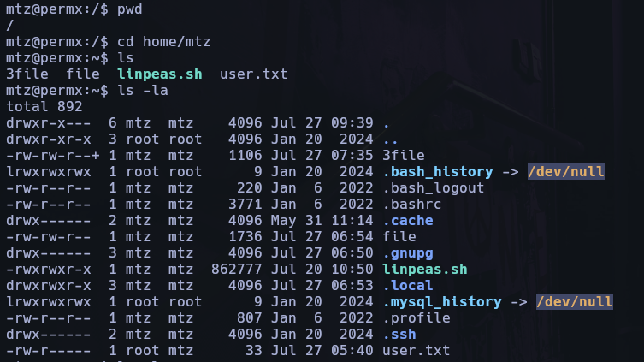Screen dimensions: 644x362
Task: Click user.txt in the long listing
Action: pos(416,351)
